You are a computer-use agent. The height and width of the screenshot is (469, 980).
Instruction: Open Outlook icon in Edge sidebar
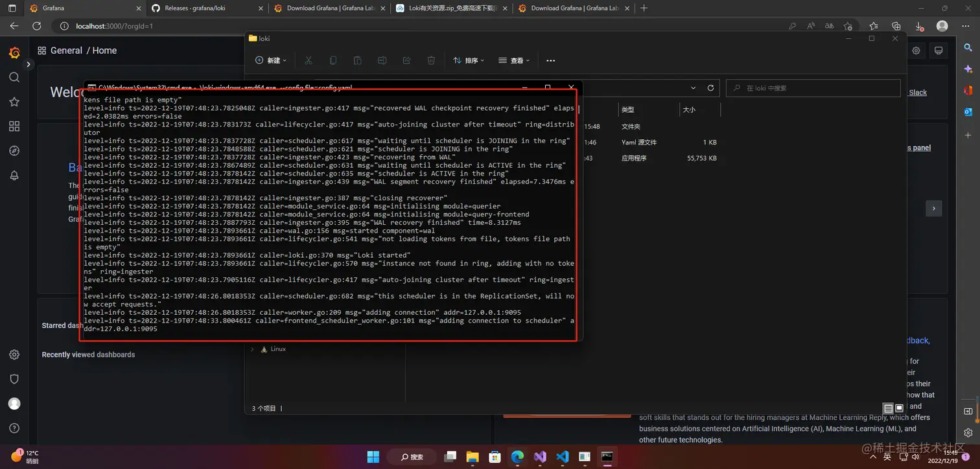[x=968, y=111]
